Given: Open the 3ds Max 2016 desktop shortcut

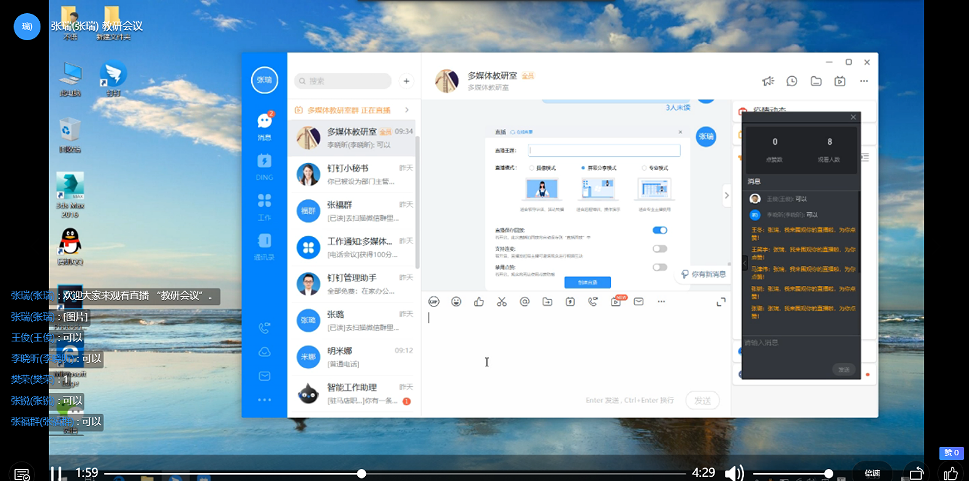Looking at the screenshot, I should [x=70, y=195].
